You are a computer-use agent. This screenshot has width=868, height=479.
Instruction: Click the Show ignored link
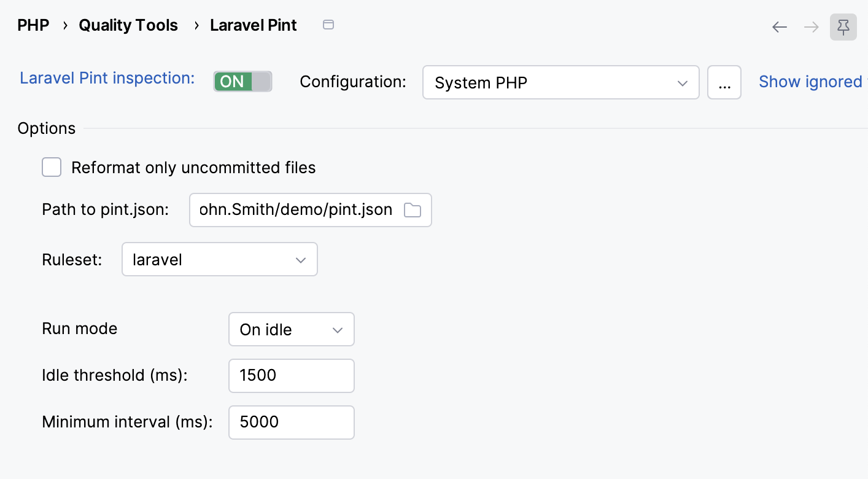point(812,82)
